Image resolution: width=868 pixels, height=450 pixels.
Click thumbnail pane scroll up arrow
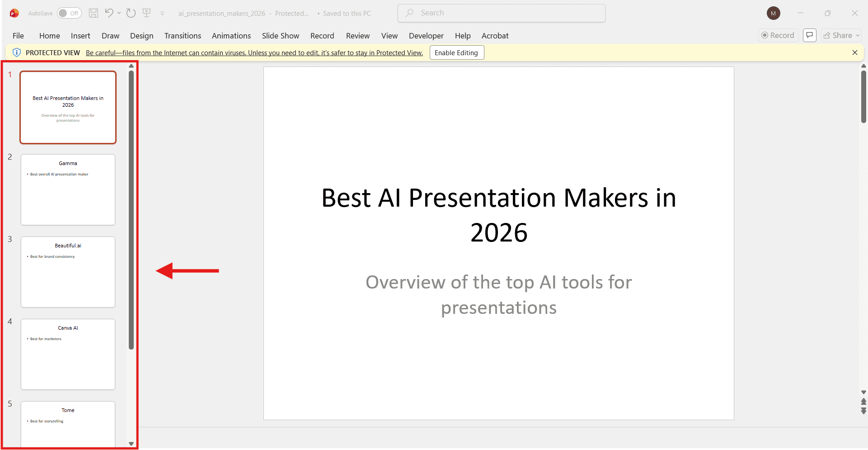[131, 66]
